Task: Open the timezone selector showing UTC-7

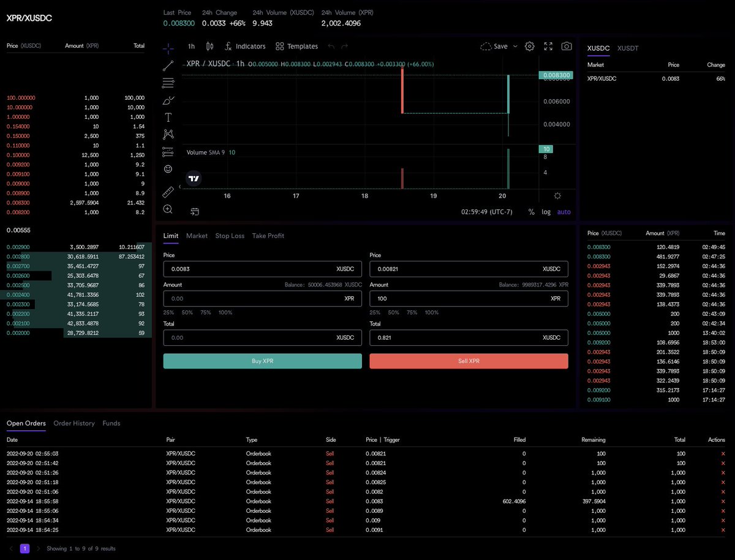Action: point(487,212)
